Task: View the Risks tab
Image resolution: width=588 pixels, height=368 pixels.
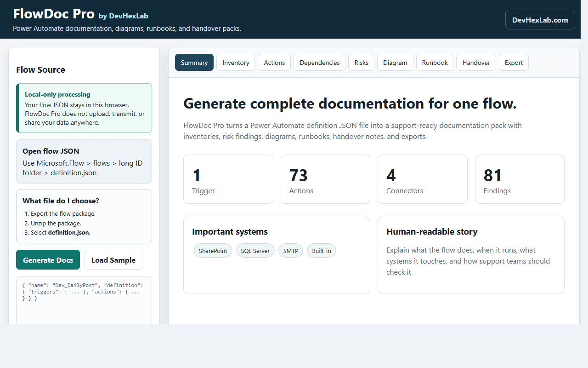Action: tap(362, 63)
